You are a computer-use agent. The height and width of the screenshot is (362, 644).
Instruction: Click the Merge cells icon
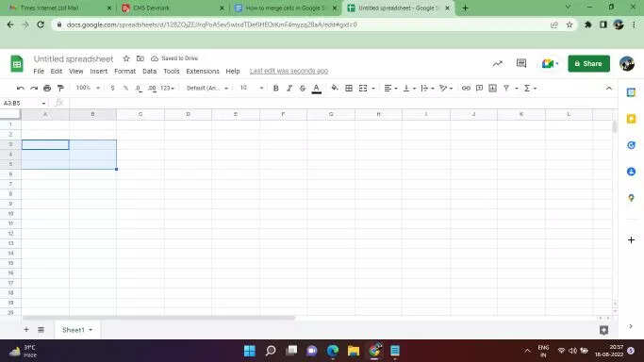(x=363, y=89)
